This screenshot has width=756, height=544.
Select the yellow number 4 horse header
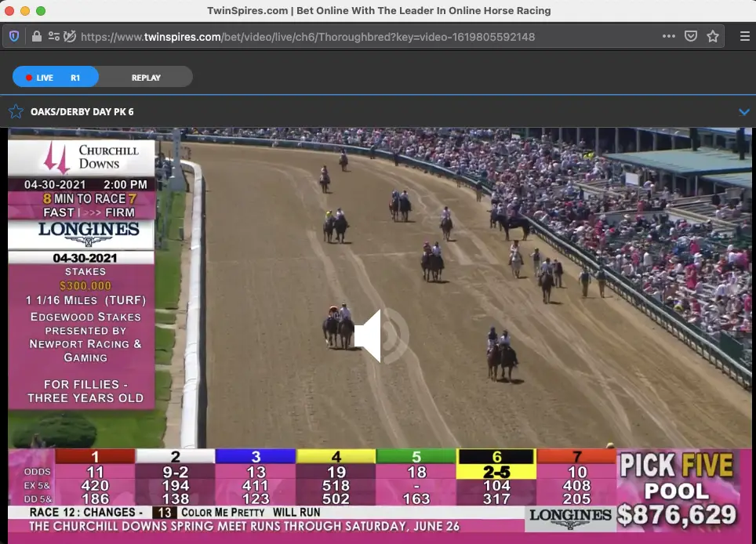pos(336,456)
